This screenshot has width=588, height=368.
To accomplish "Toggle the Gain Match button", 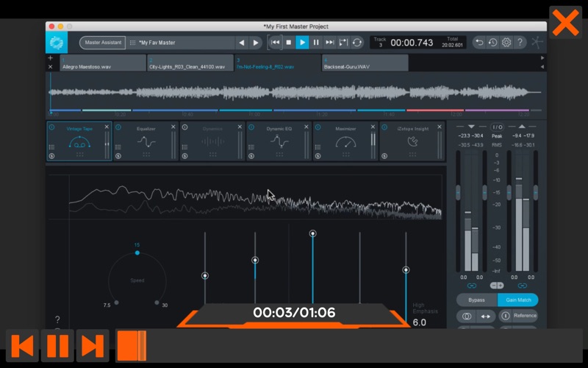I will click(x=518, y=300).
